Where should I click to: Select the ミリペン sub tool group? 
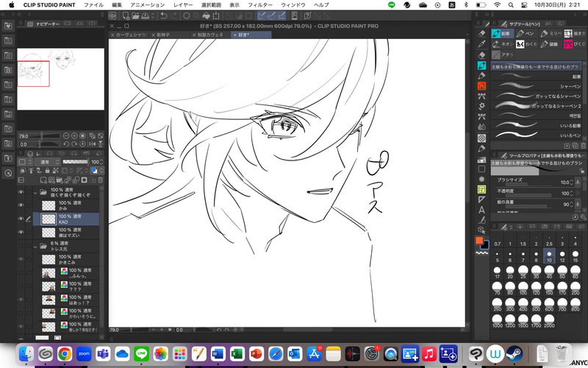click(x=551, y=33)
